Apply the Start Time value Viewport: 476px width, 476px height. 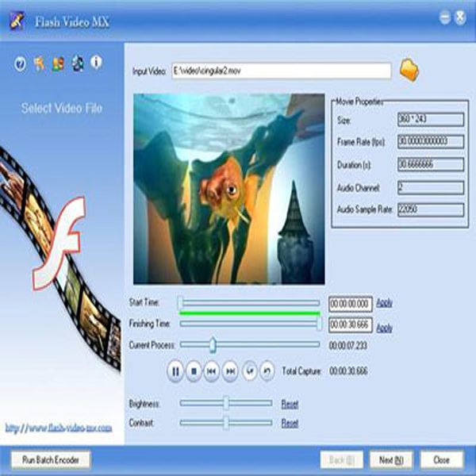[x=384, y=303]
